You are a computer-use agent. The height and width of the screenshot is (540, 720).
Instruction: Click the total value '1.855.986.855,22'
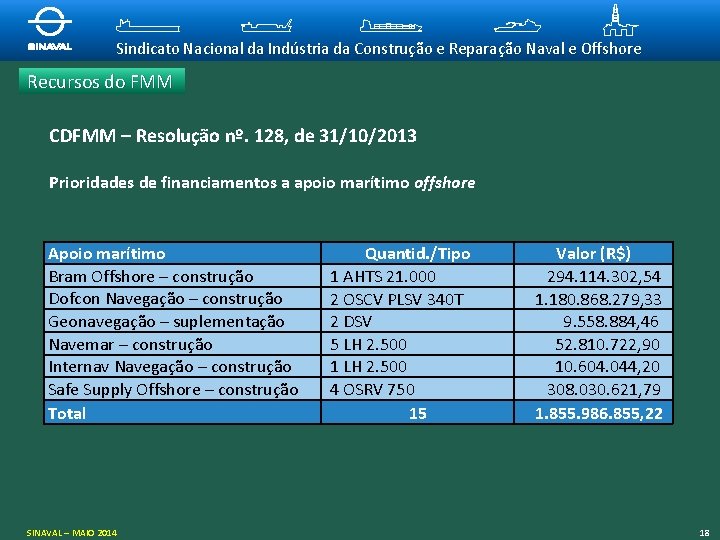point(599,414)
